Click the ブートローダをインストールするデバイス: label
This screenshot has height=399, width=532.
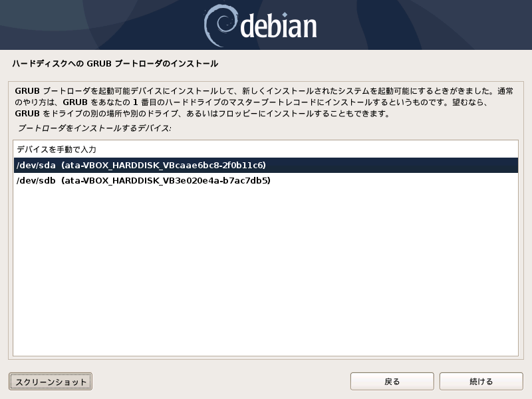94,128
